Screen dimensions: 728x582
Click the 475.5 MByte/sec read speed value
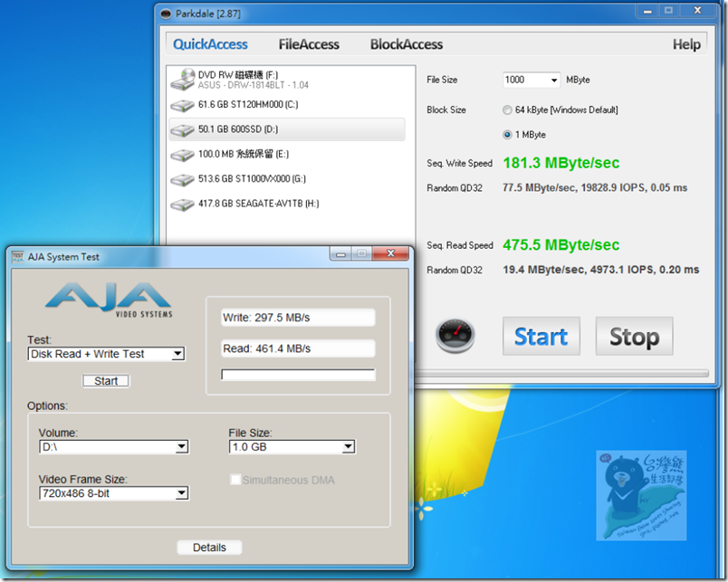click(x=560, y=245)
